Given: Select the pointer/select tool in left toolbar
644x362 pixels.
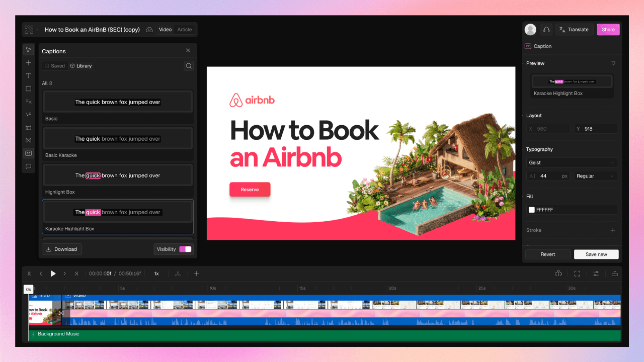Looking at the screenshot, I should (29, 50).
